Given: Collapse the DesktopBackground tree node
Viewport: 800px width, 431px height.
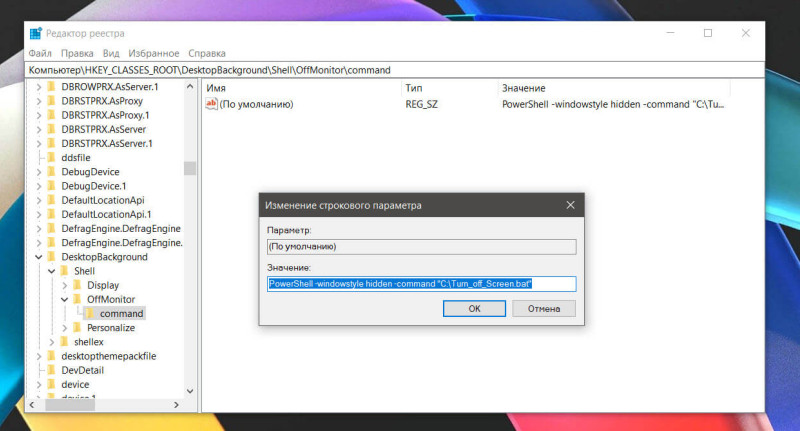Looking at the screenshot, I should click(39, 257).
